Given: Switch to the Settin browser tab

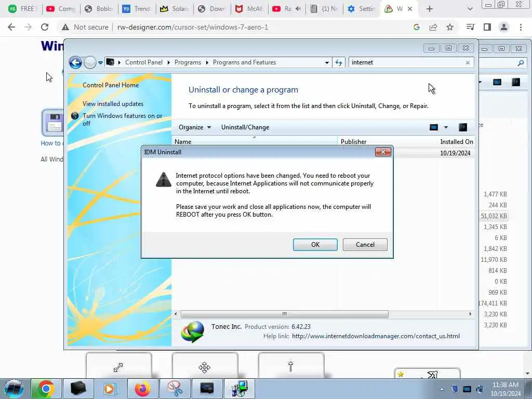Looking at the screenshot, I should point(361,9).
